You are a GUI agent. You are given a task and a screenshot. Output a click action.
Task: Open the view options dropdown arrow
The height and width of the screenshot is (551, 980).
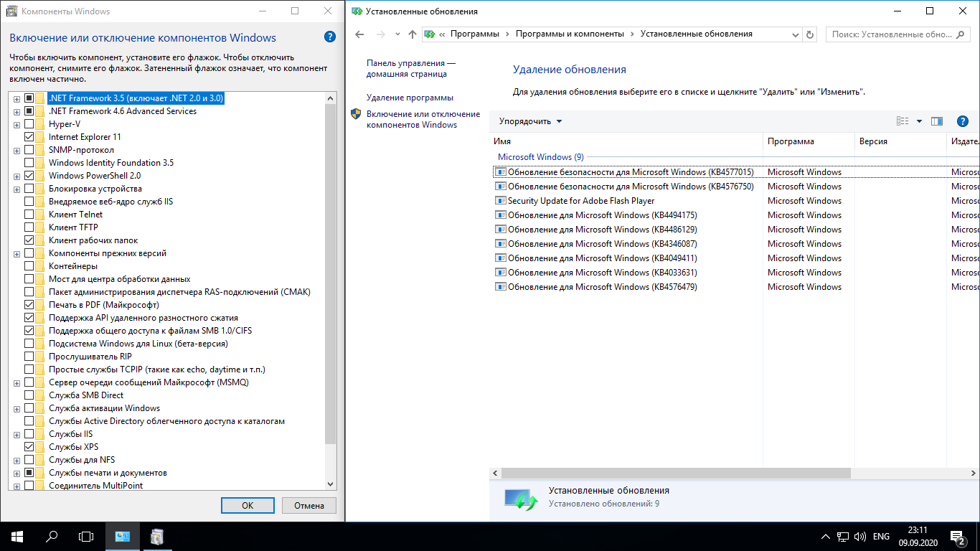coord(919,121)
